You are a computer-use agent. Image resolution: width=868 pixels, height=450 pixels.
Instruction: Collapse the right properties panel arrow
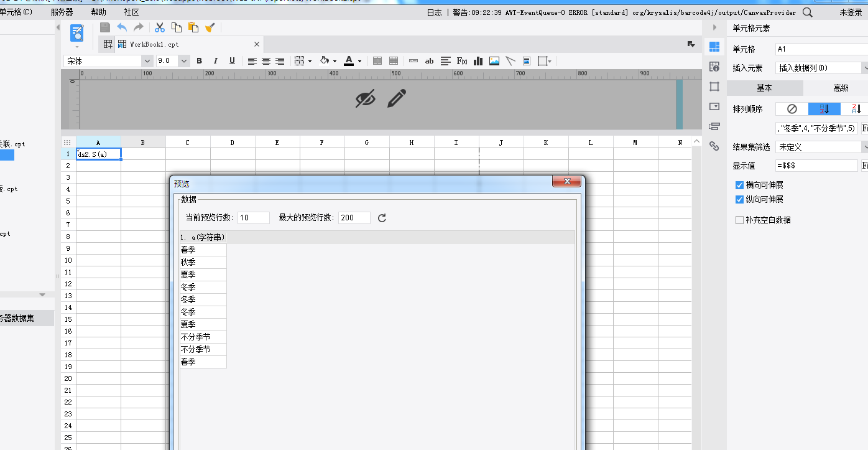click(x=714, y=27)
